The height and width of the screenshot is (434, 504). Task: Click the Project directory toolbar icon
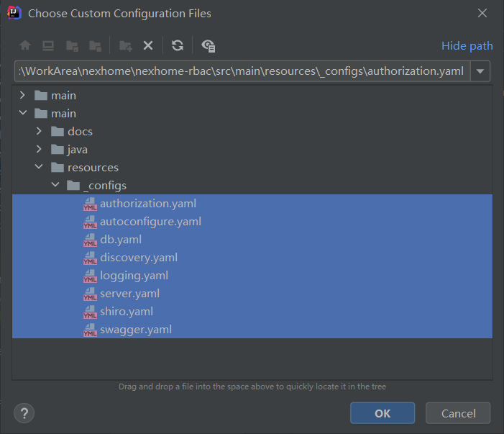[72, 46]
